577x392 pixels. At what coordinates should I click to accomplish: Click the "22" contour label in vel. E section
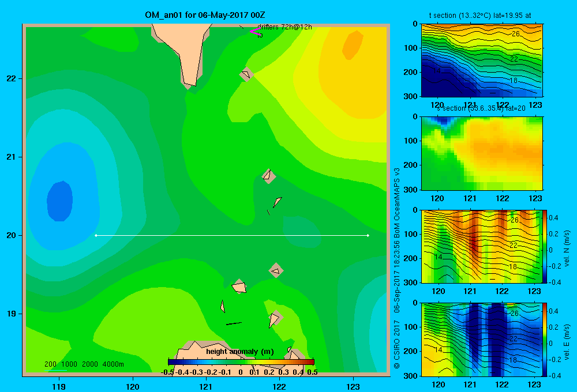click(514, 339)
